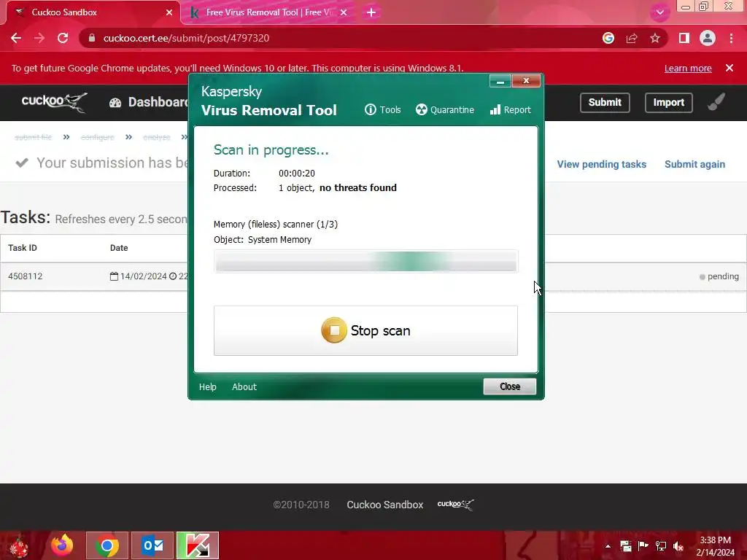Click the paintbrush theme icon in Cuckoo

coord(716,102)
